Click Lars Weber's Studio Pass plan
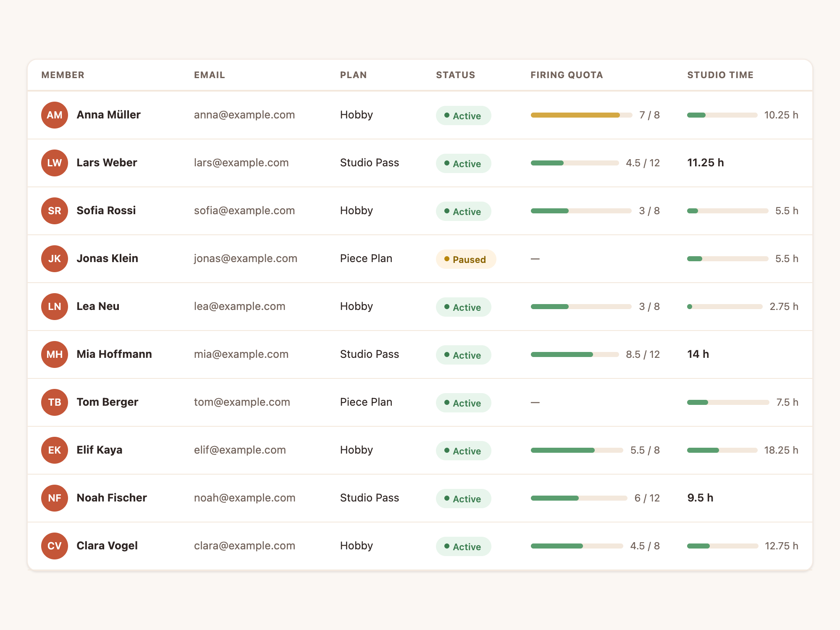The image size is (840, 630). pyautogui.click(x=370, y=163)
